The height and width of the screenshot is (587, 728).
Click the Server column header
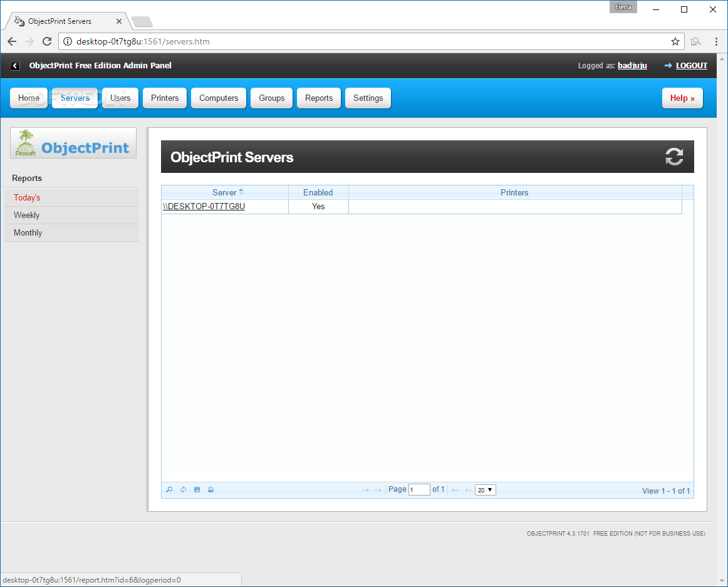pos(225,192)
